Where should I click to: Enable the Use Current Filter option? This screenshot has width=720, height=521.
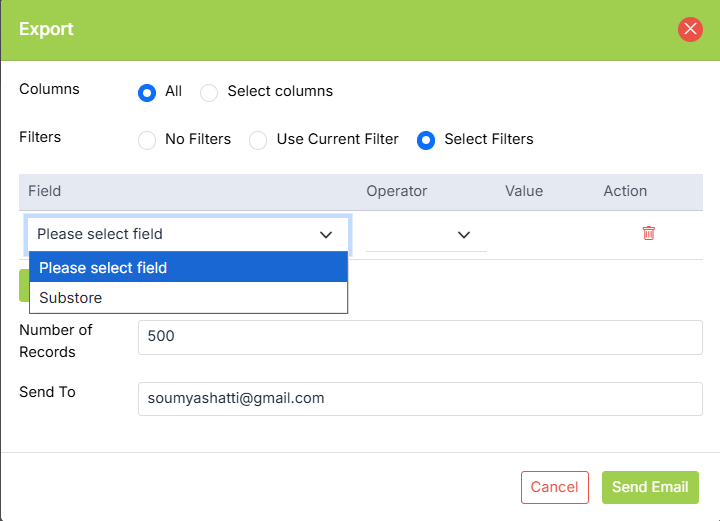point(258,140)
